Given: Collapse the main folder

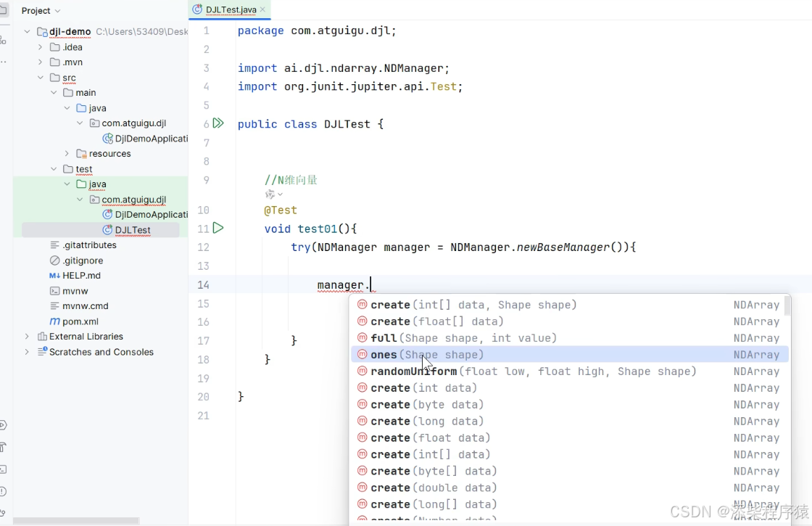Looking at the screenshot, I should point(54,93).
